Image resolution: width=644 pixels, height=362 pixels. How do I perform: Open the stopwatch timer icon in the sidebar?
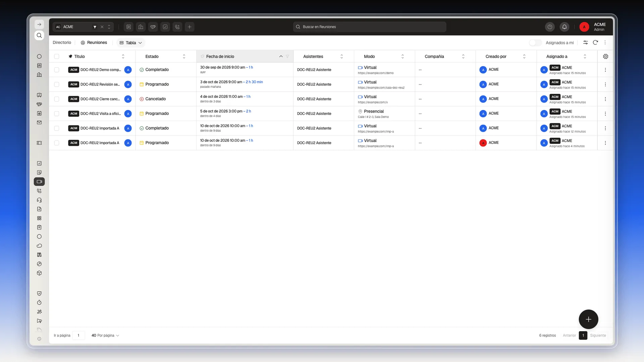[x=39, y=303]
